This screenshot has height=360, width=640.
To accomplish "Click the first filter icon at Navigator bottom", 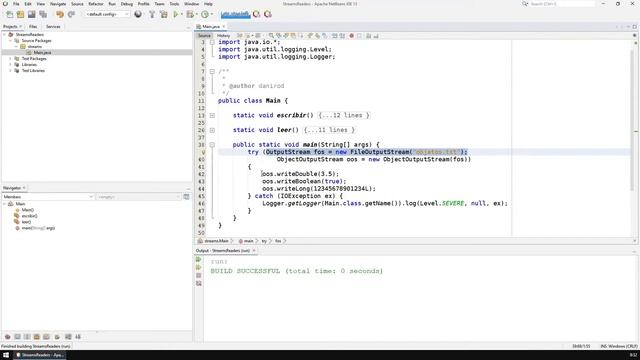I will click(7, 337).
